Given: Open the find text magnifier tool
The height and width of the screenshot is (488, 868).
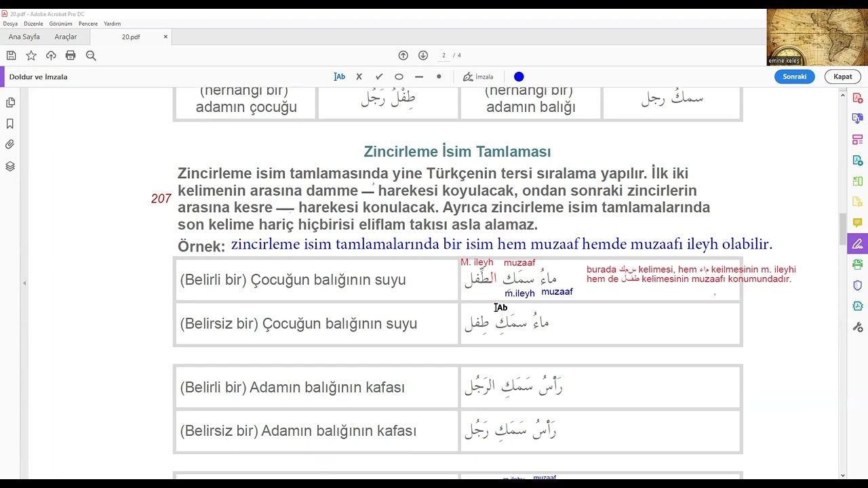Looking at the screenshot, I should pyautogui.click(x=91, y=56).
